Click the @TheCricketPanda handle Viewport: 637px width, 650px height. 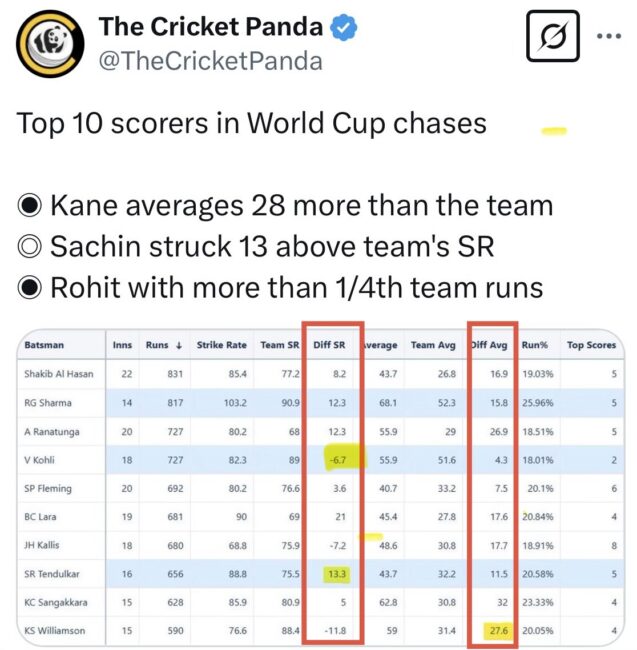click(x=211, y=61)
